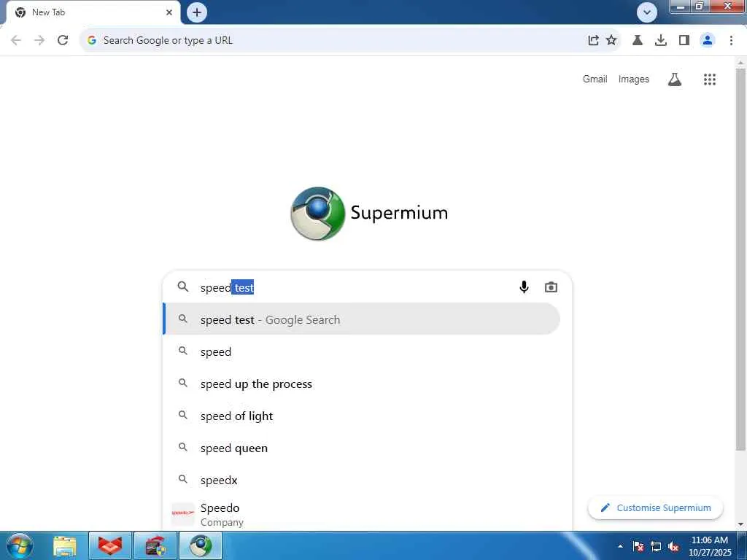The width and height of the screenshot is (747, 560).
Task: Switch to Supermium taskbar button
Action: click(x=201, y=545)
